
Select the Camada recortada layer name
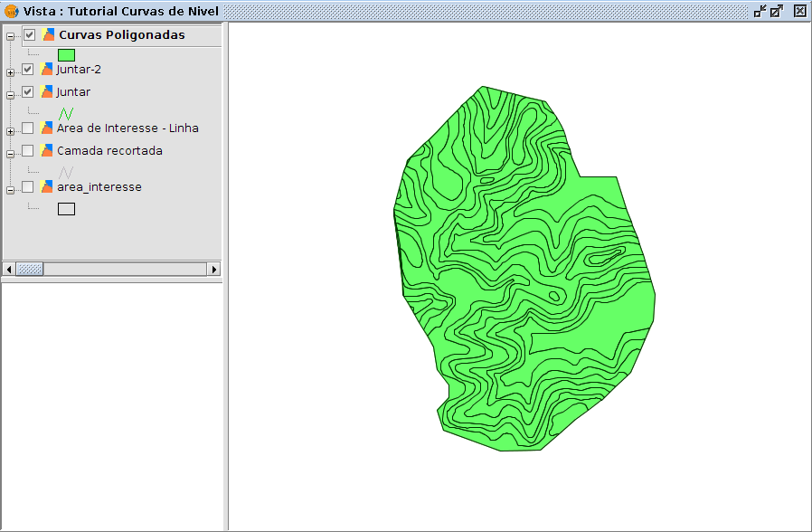[109, 151]
